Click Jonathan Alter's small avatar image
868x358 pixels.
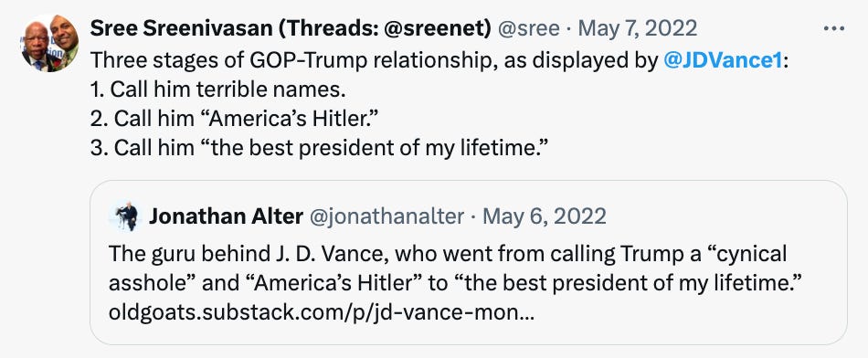[x=127, y=216]
